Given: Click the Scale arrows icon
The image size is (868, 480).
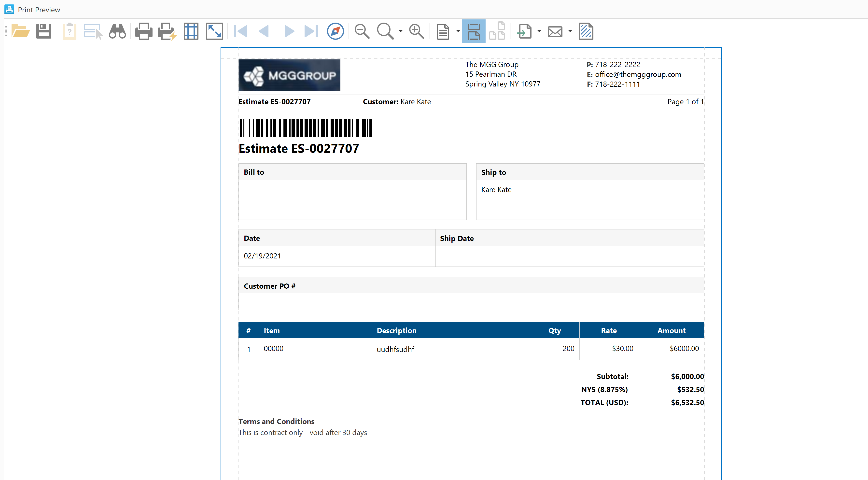Looking at the screenshot, I should click(x=215, y=31).
